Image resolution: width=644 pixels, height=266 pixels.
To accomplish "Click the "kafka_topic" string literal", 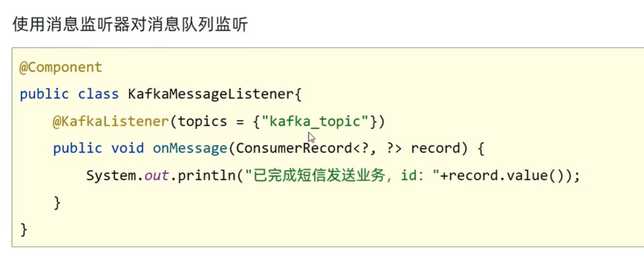I will [x=315, y=121].
